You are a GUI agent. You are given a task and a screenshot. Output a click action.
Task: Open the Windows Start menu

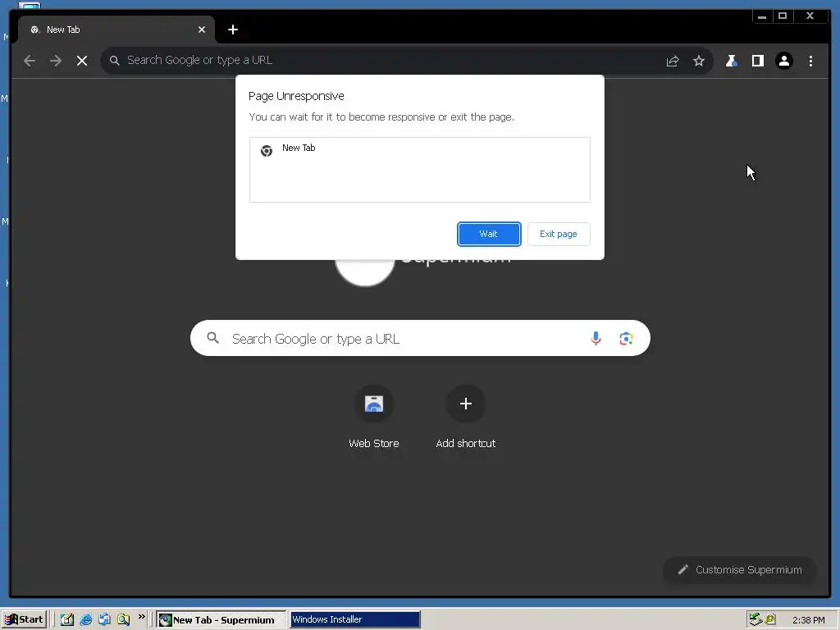click(24, 619)
